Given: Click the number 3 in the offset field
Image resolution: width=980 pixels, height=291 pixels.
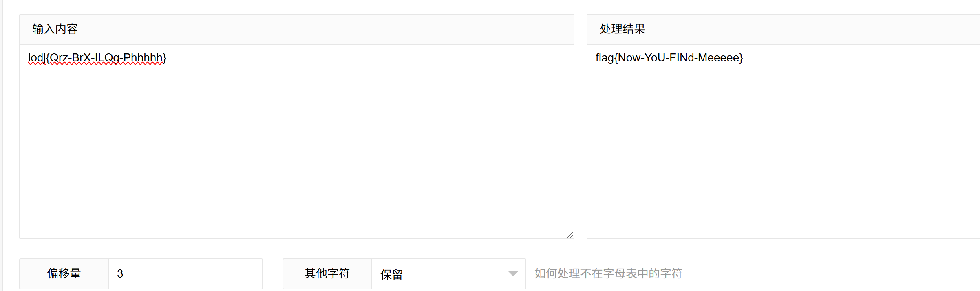Looking at the screenshot, I should pyautogui.click(x=120, y=274).
